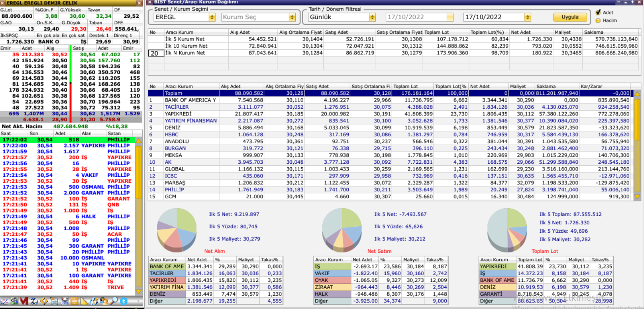This screenshot has height=309, width=644.
Task: Click the orange angle-brackets toolbar icon
Action: 44,301
